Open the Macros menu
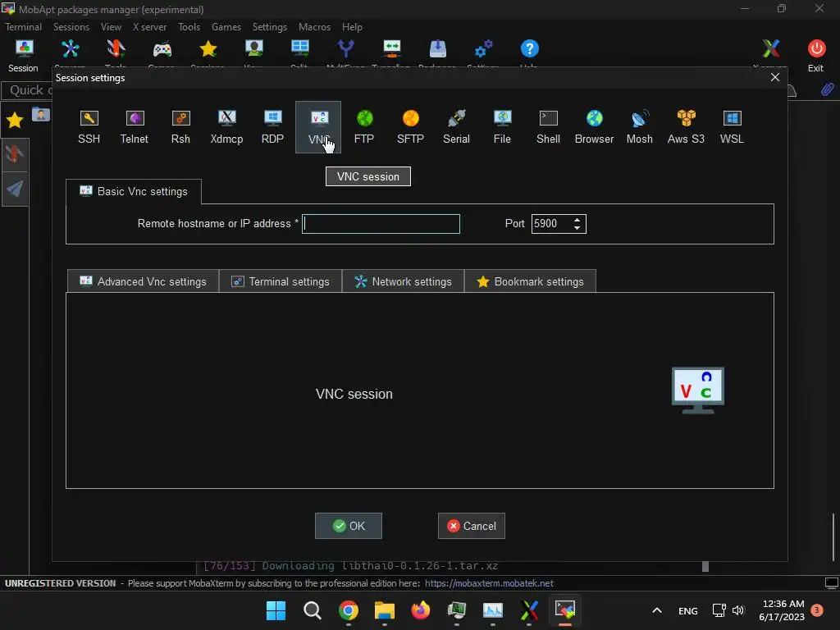The image size is (840, 630). pos(314,27)
